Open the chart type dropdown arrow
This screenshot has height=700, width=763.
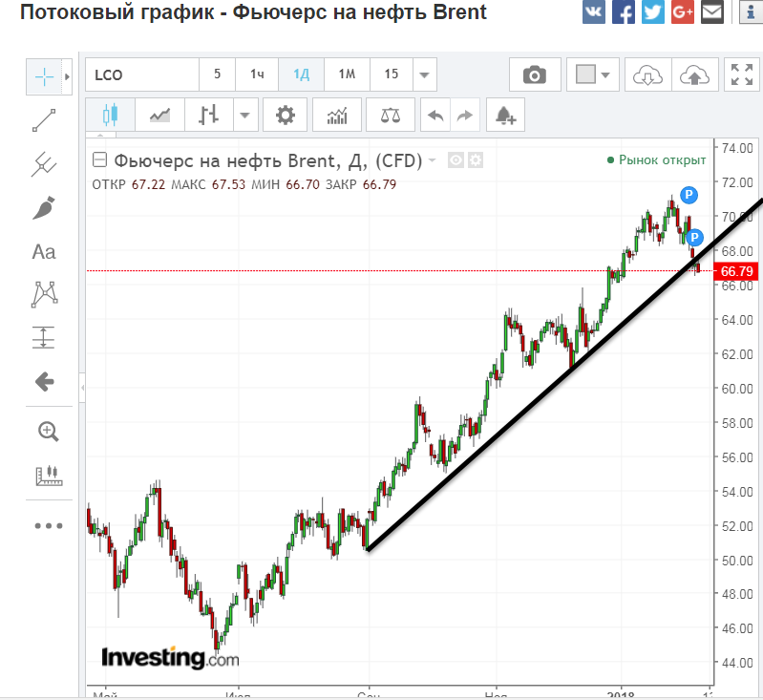coord(245,116)
